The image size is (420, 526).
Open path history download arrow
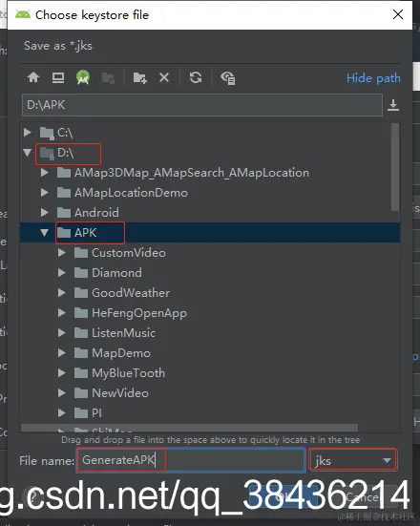[393, 105]
